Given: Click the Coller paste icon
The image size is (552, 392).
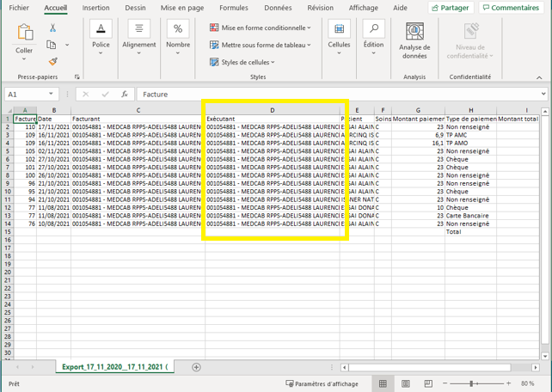Looking at the screenshot, I should click(x=25, y=32).
